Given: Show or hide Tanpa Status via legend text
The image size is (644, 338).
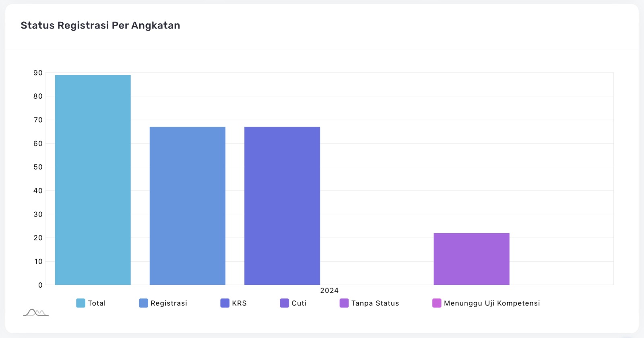Looking at the screenshot, I should 375,303.
